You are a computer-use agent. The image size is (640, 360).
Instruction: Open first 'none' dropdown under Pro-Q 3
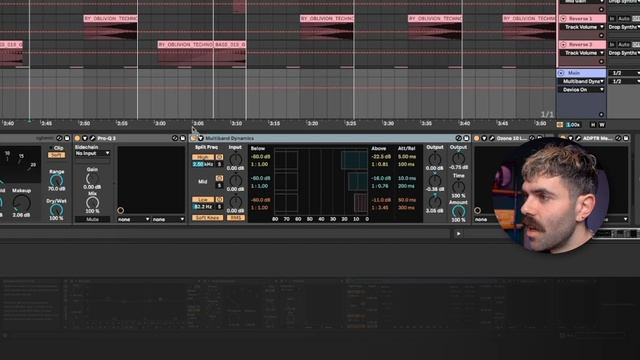(x=133, y=220)
